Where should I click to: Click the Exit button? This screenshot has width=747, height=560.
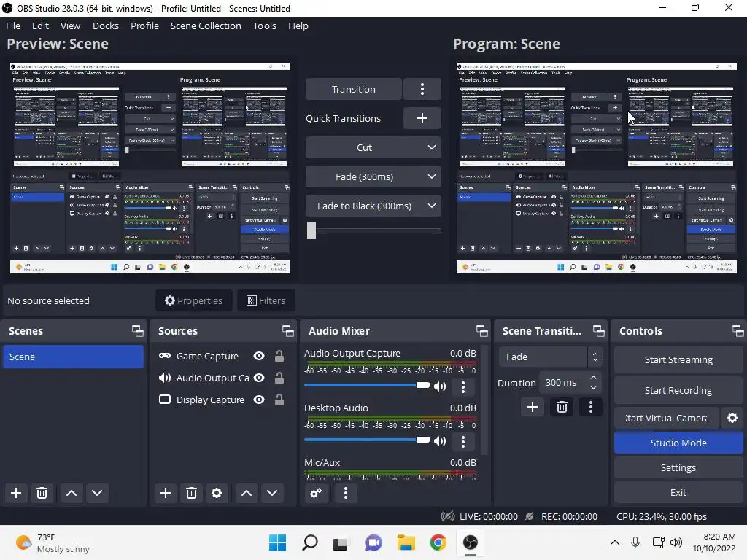pyautogui.click(x=678, y=492)
